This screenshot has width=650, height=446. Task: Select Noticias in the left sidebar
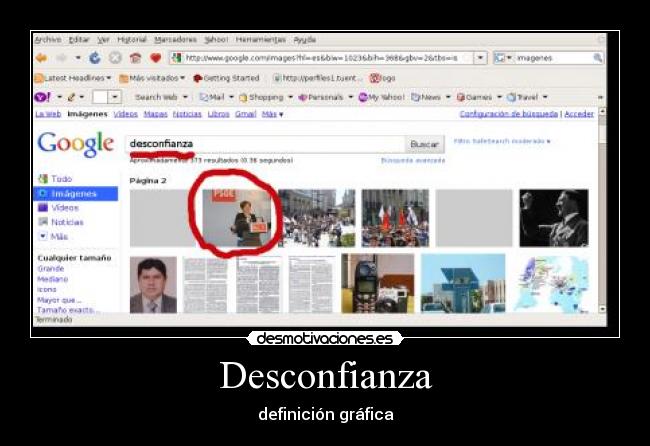61,222
